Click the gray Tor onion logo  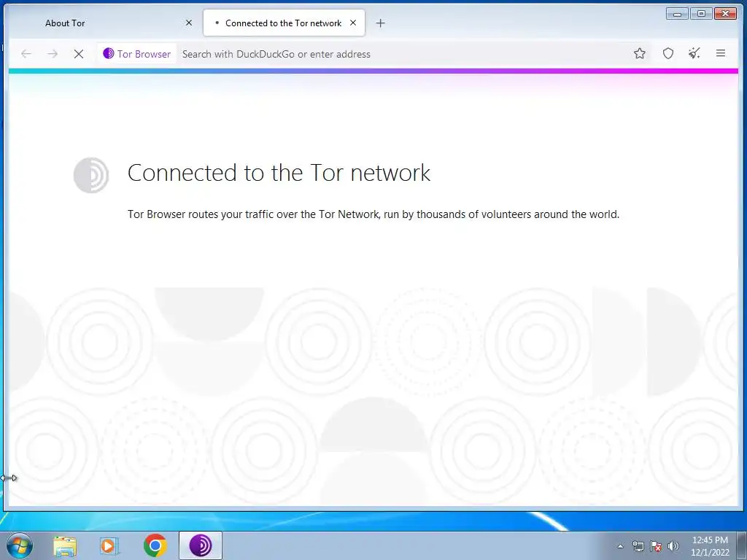click(x=91, y=175)
